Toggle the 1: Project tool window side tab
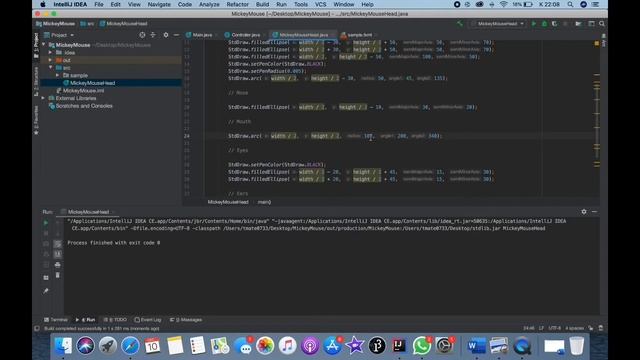This screenshot has width=640, height=360. coord(36,45)
